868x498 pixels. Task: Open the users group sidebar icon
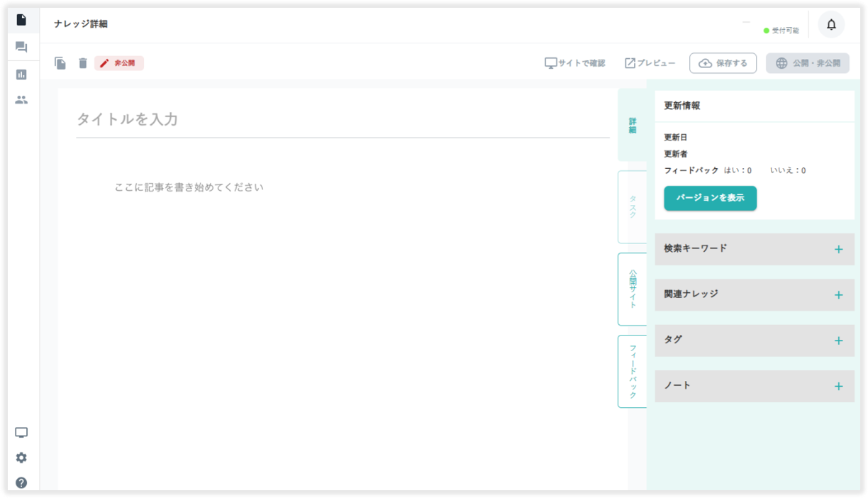[x=21, y=100]
